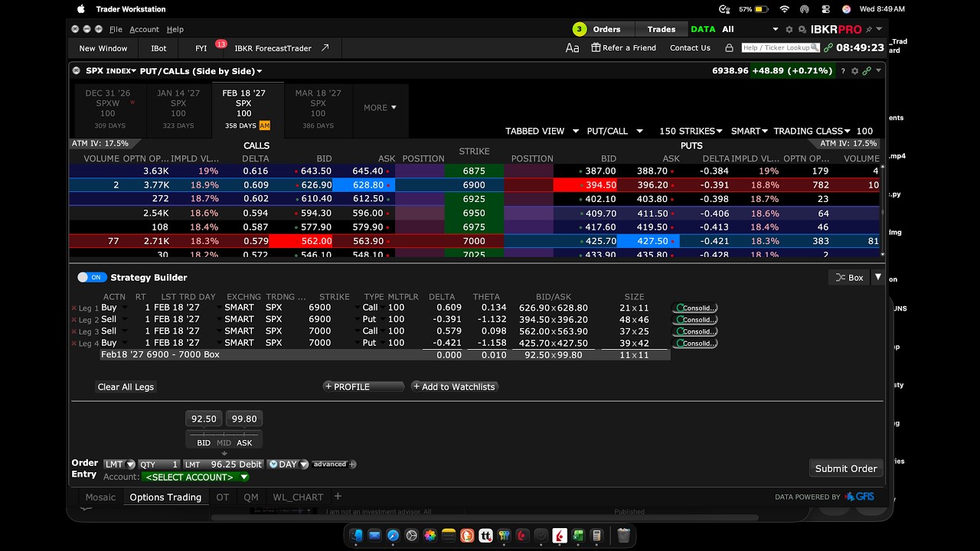Click the pin icon after IBKRPRO
980x551 pixels.
(x=868, y=29)
